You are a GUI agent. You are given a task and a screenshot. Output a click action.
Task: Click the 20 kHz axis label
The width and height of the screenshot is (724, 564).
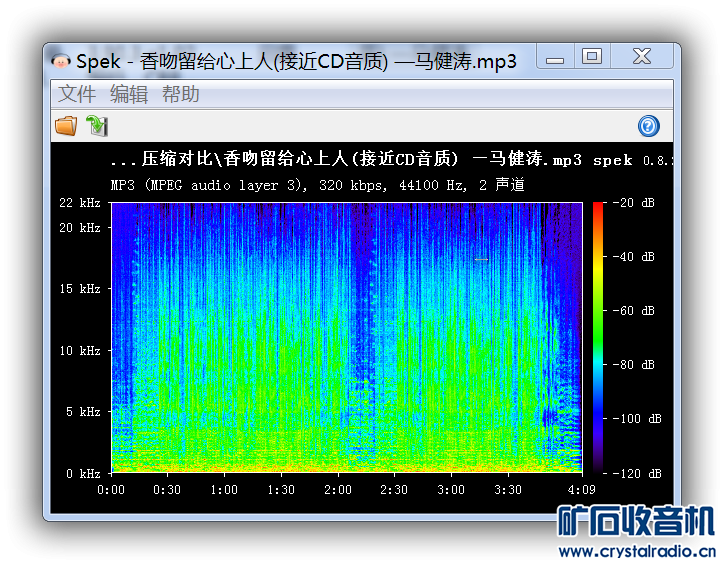(x=80, y=228)
